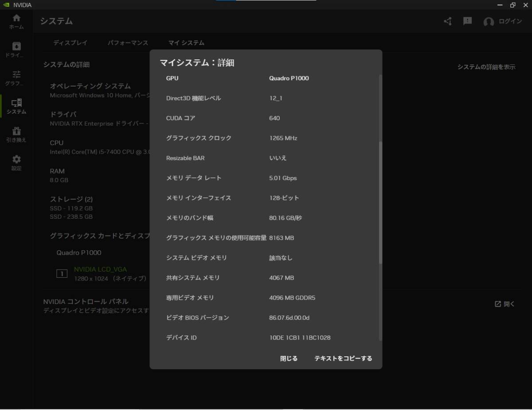Image resolution: width=532 pixels, height=410 pixels.
Task: Click the デバイス ID label
Action: pyautogui.click(x=181, y=338)
